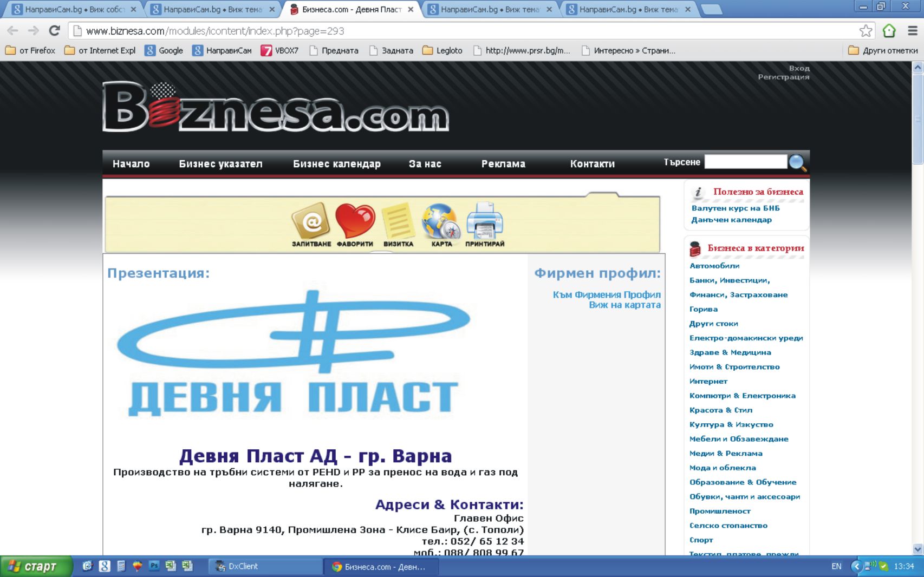Screen dimensions: 924x577
Task: Open the Карта globe icon
Action: pos(441,221)
